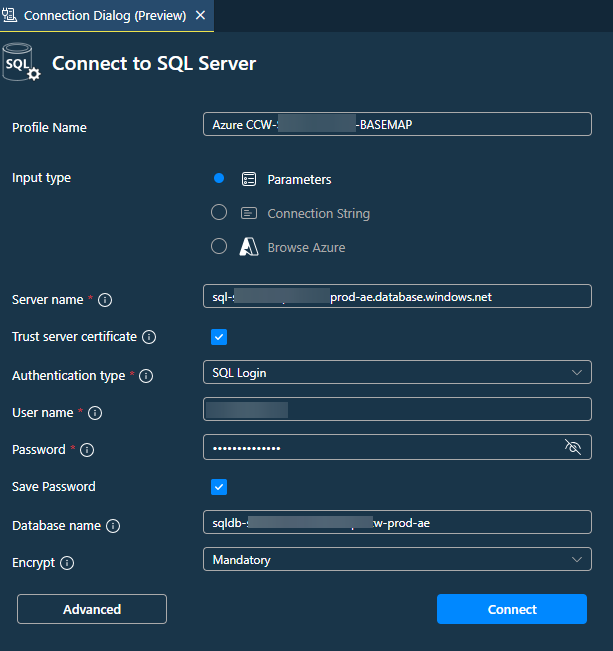Click the info icon beside Encrypt
This screenshot has height=651, width=613.
[x=67, y=563]
